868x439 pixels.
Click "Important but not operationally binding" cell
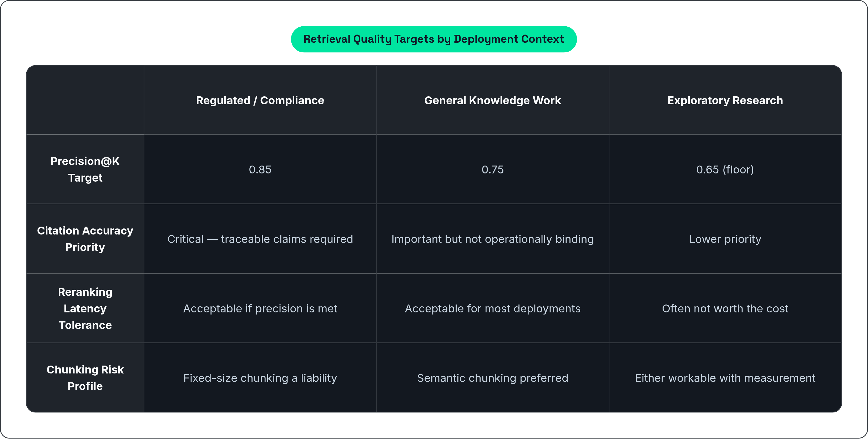(492, 239)
